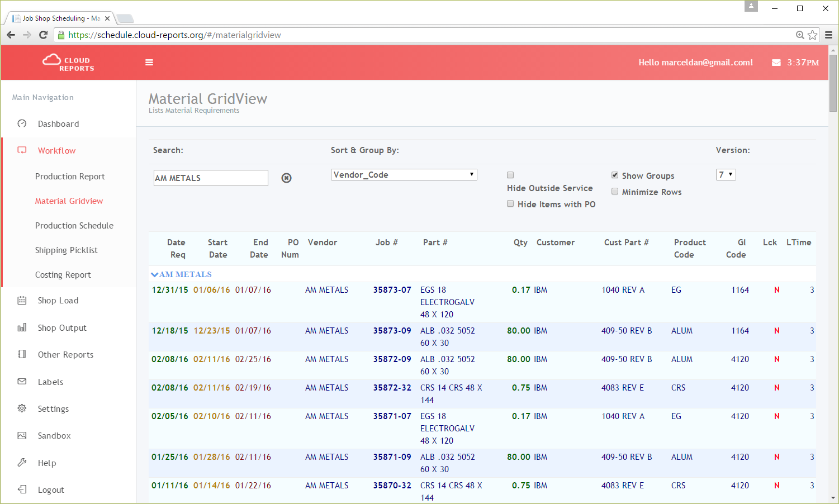The width and height of the screenshot is (839, 504).
Task: Click the Labels envelope icon
Action: point(22,382)
